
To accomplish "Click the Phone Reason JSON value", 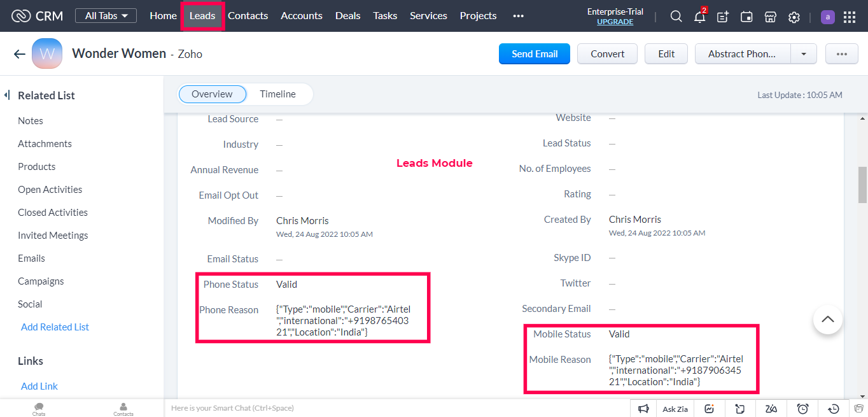I will tap(344, 321).
